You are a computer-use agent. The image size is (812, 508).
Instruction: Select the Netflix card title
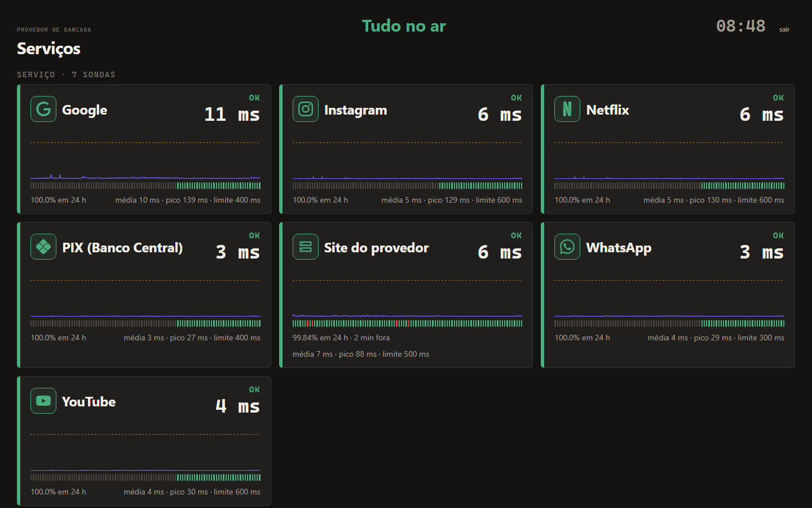tap(608, 110)
